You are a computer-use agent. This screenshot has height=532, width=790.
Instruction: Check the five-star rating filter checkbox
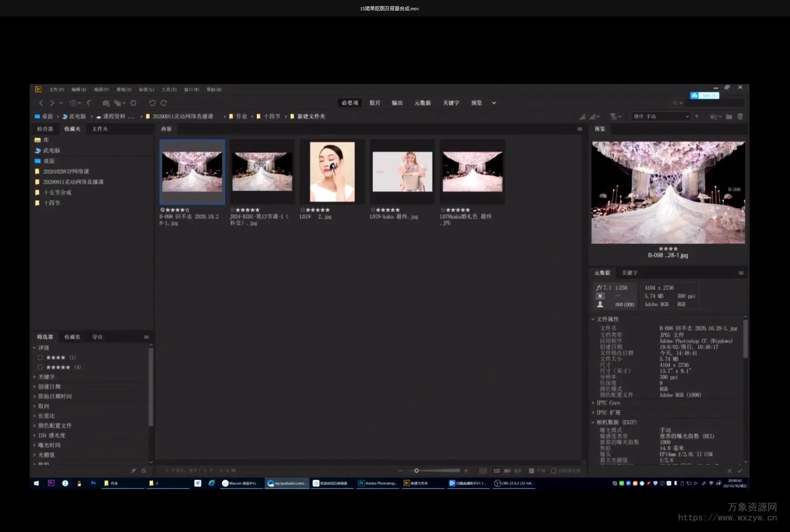tap(40, 367)
